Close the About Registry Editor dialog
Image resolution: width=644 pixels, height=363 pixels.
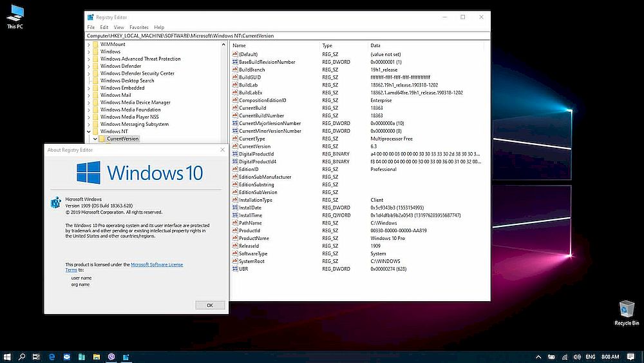tap(222, 150)
